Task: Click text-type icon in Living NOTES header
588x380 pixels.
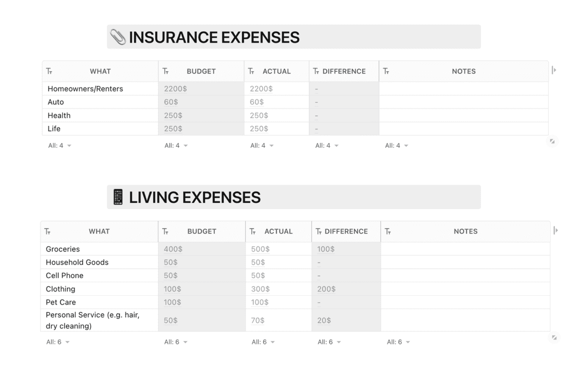Action: point(388,231)
